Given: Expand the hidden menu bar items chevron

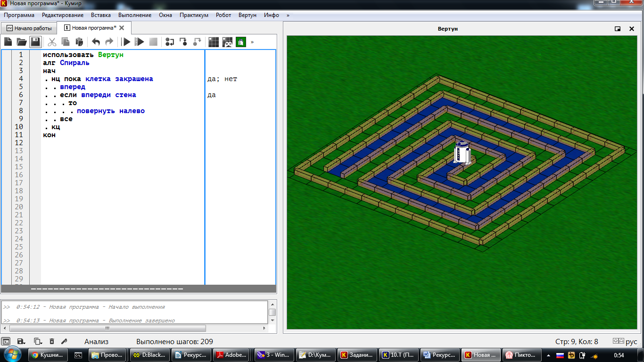Looking at the screenshot, I should tap(288, 15).
